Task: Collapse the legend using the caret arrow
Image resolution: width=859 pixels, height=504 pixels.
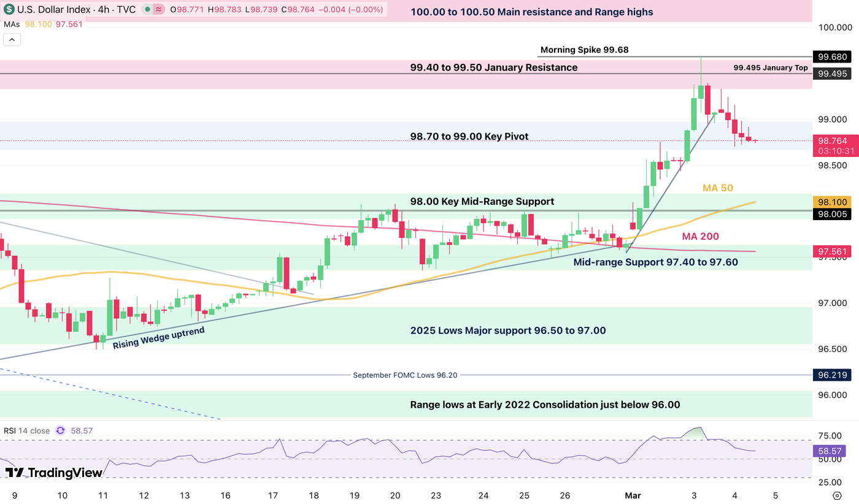Action: [12, 39]
